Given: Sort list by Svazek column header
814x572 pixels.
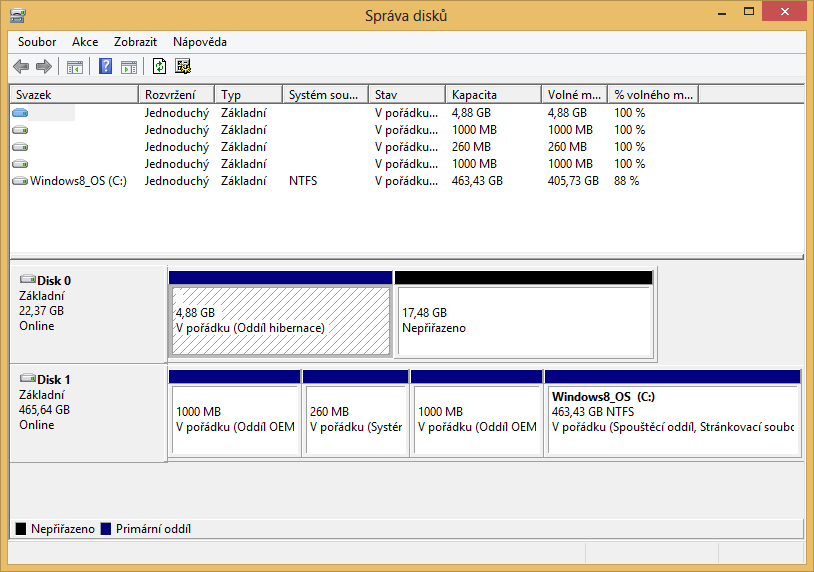Looking at the screenshot, I should (73, 95).
